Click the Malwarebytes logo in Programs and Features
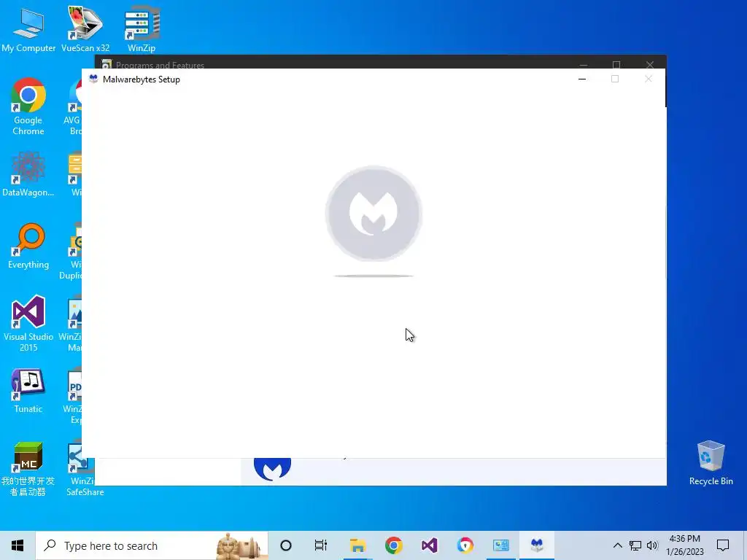 [273, 469]
